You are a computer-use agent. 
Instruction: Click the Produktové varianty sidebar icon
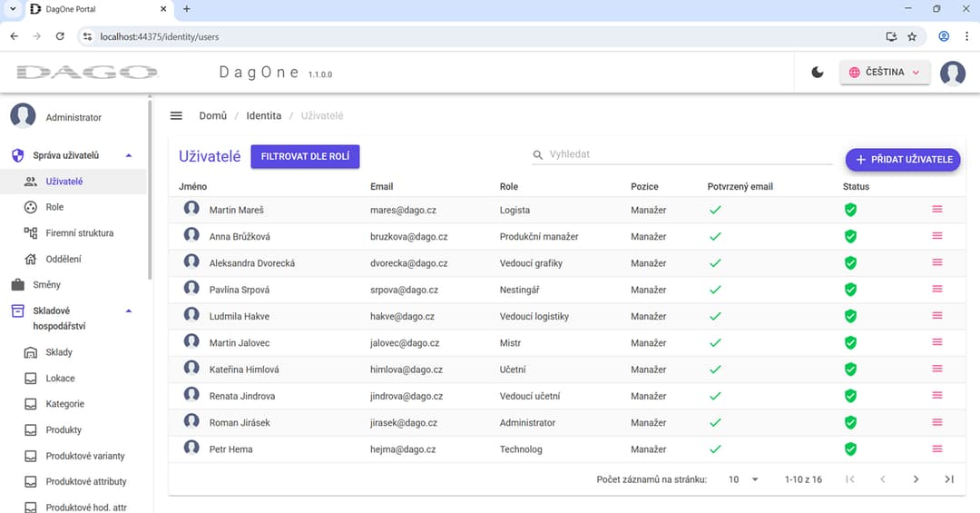[30, 456]
